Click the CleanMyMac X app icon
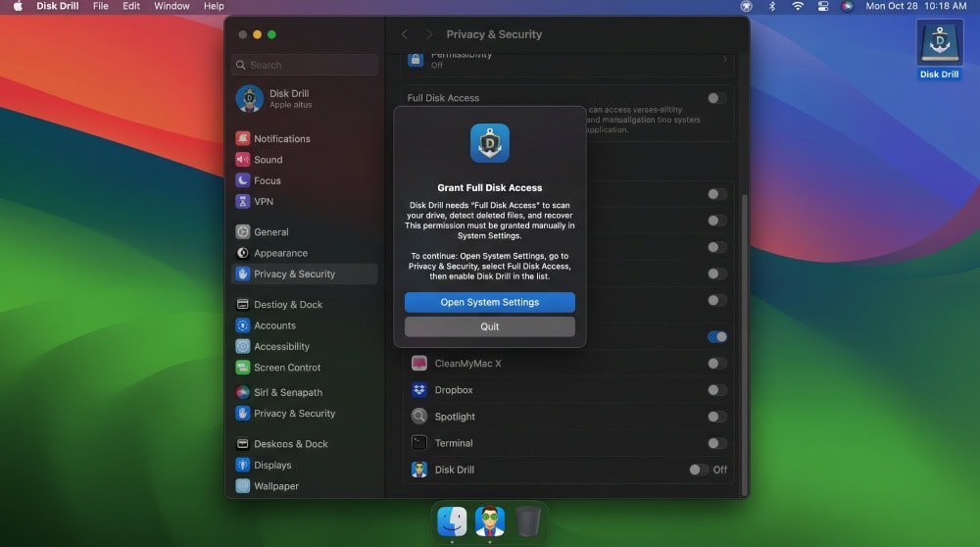Image resolution: width=980 pixels, height=547 pixels. point(418,364)
